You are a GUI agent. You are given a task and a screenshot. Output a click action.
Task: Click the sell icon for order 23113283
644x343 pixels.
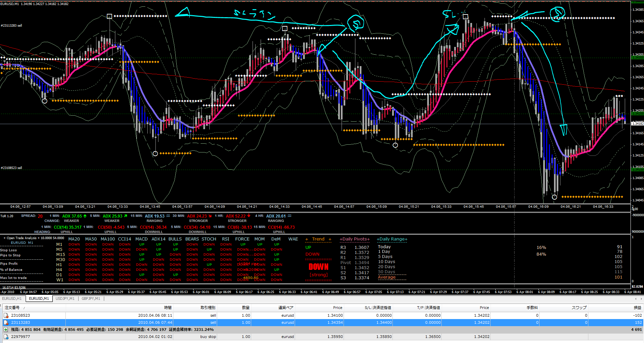point(6,322)
